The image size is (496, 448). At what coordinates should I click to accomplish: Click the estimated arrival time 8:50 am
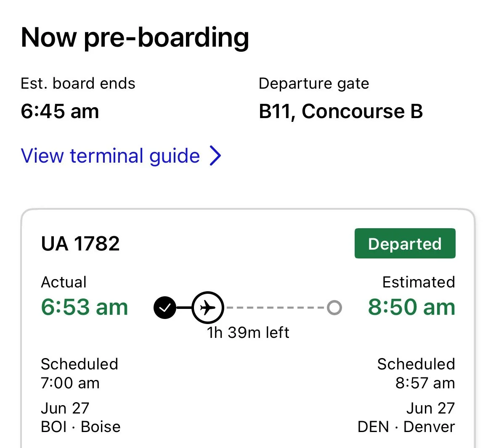[x=411, y=307]
